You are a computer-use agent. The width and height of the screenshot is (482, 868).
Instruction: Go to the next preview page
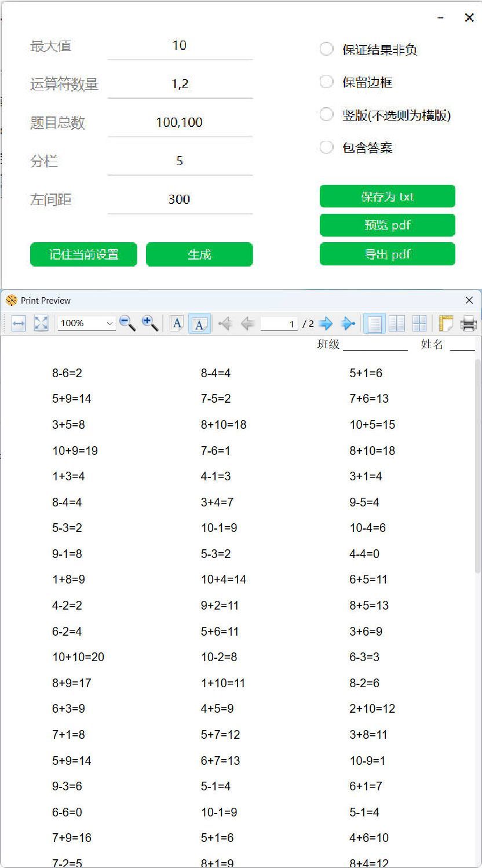coord(326,323)
